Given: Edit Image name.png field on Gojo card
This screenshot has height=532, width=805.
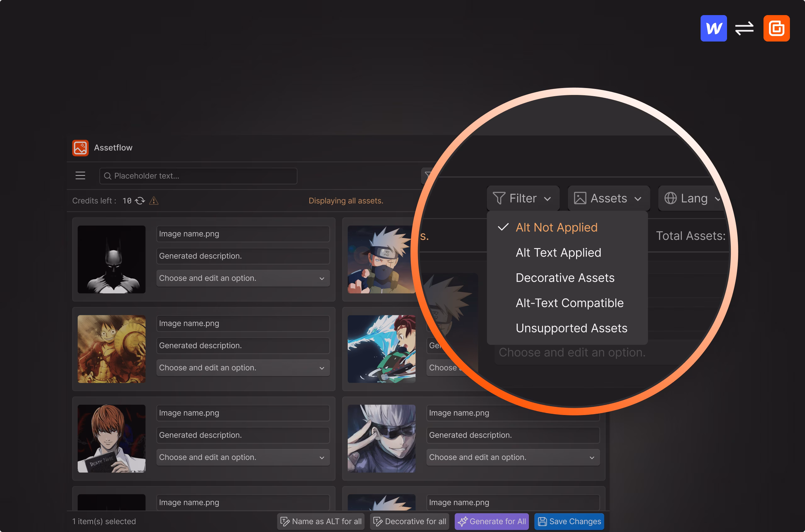Looking at the screenshot, I should pyautogui.click(x=513, y=413).
